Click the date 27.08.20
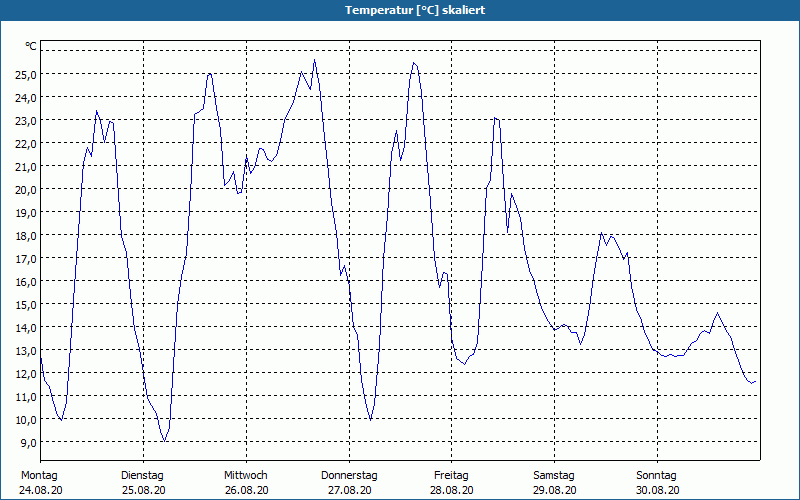800x500 pixels. 349,490
